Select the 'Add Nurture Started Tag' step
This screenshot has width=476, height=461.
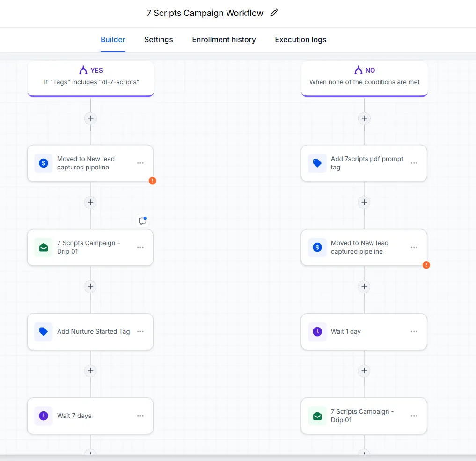click(x=90, y=332)
